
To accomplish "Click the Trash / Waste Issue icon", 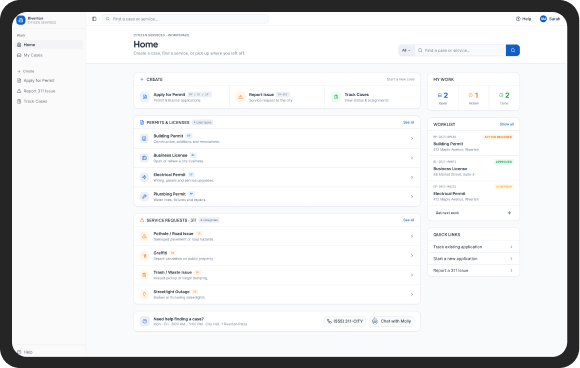I will click(x=144, y=275).
